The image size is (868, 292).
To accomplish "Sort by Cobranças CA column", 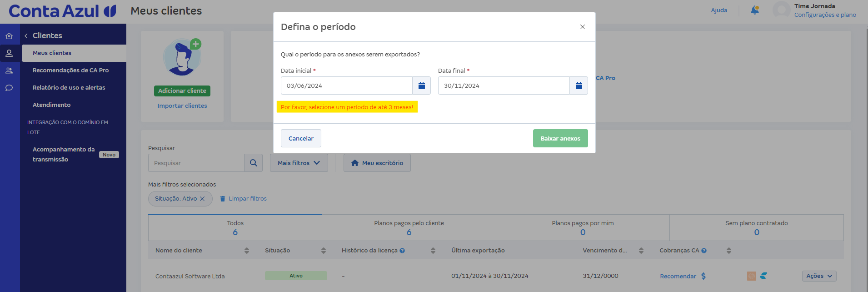I will (x=729, y=251).
